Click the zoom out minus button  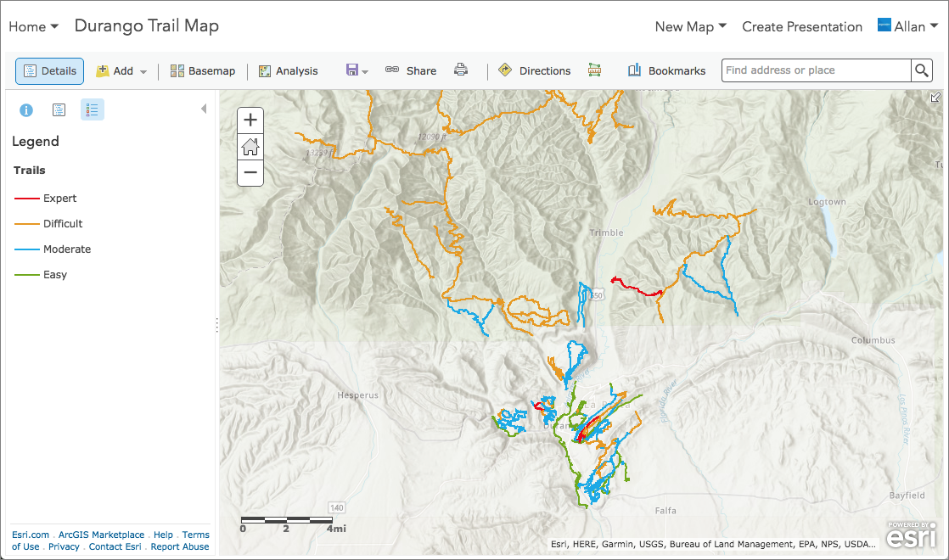(250, 172)
